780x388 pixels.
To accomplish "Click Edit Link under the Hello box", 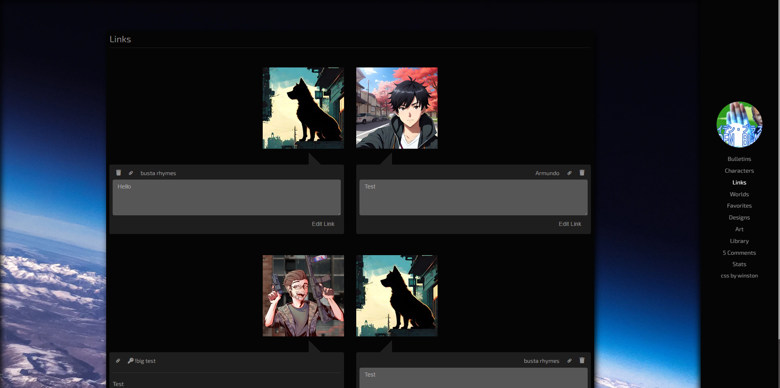I will click(x=323, y=224).
